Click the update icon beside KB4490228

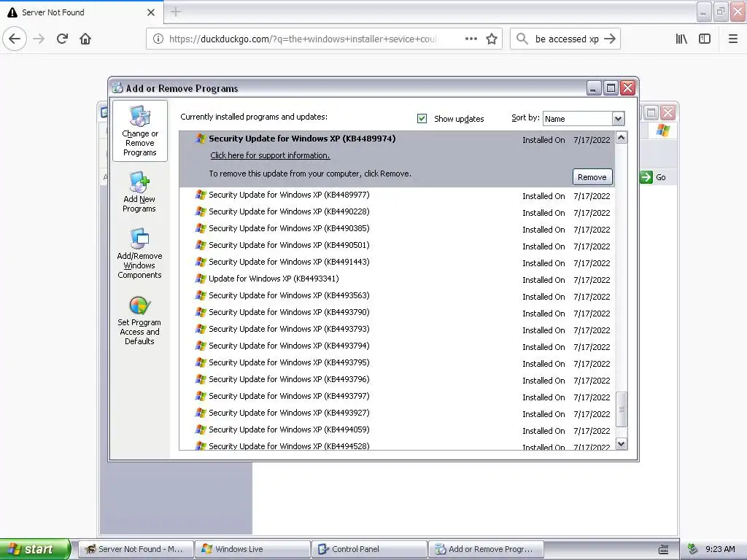[201, 211]
